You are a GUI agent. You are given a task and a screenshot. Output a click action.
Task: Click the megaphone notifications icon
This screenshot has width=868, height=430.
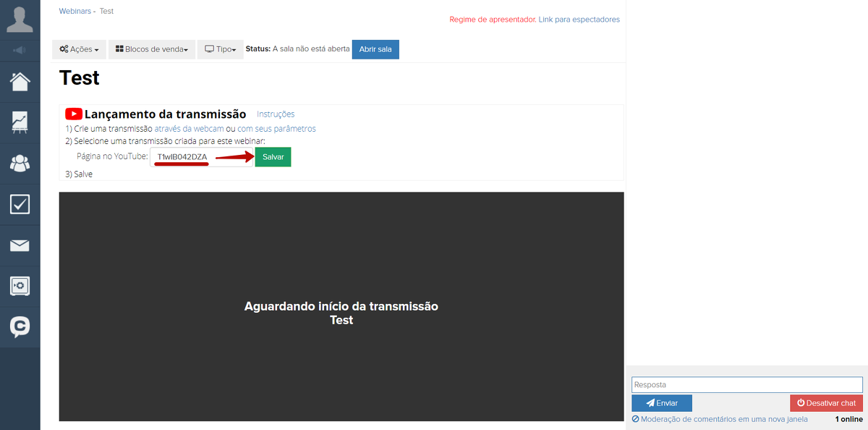pos(20,50)
